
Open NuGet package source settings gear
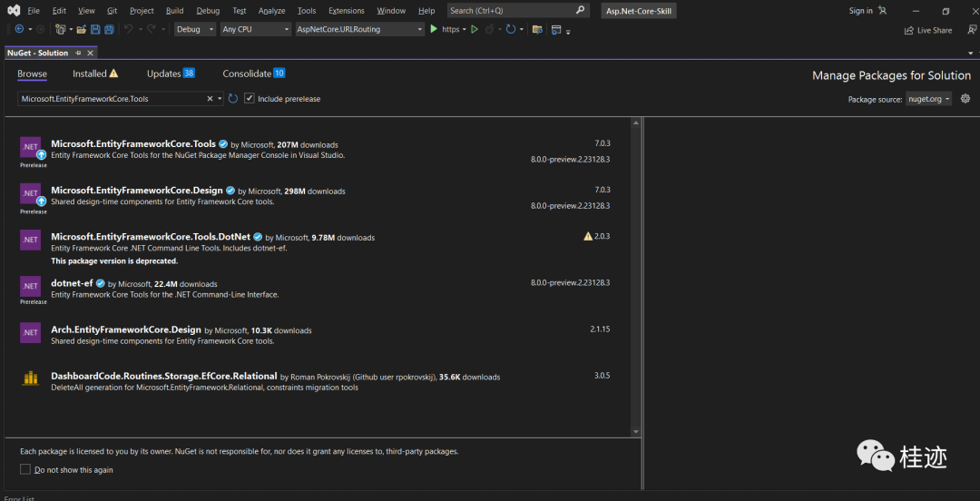[965, 99]
